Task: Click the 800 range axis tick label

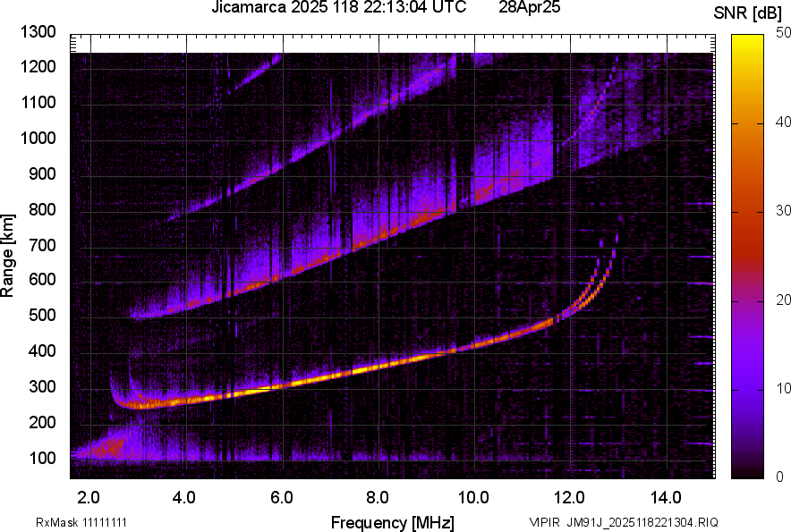Action: pos(42,209)
